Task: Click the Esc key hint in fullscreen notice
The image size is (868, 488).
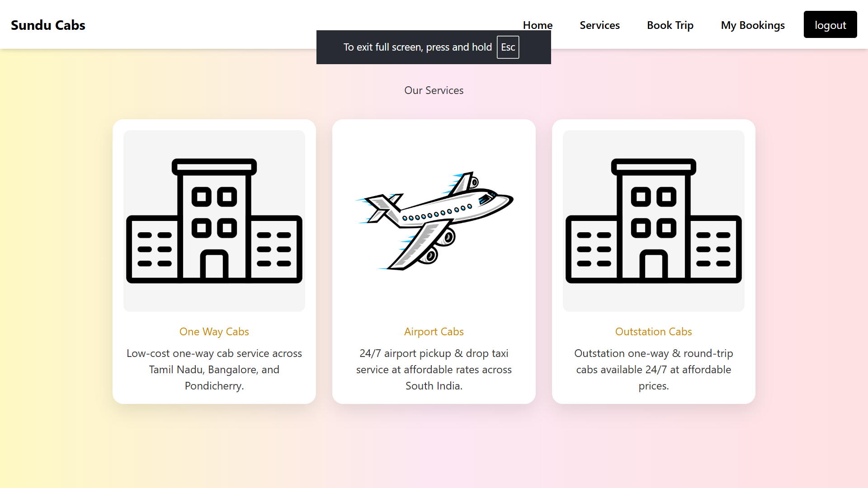Action: pos(508,47)
